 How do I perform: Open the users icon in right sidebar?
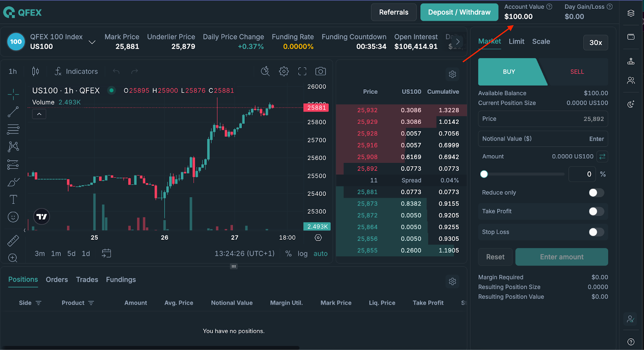[631, 80]
